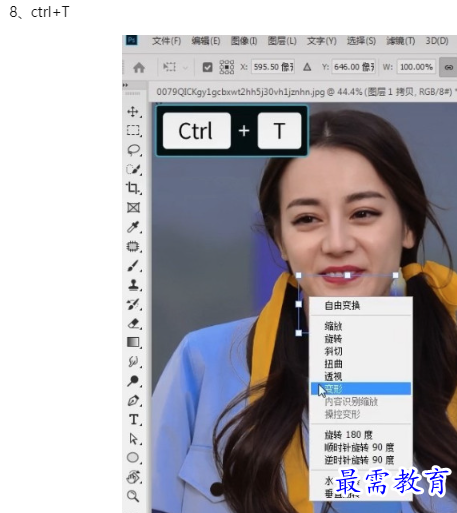Open the 选择(S) menu
Viewport: 457px width, 513px height.
click(361, 41)
